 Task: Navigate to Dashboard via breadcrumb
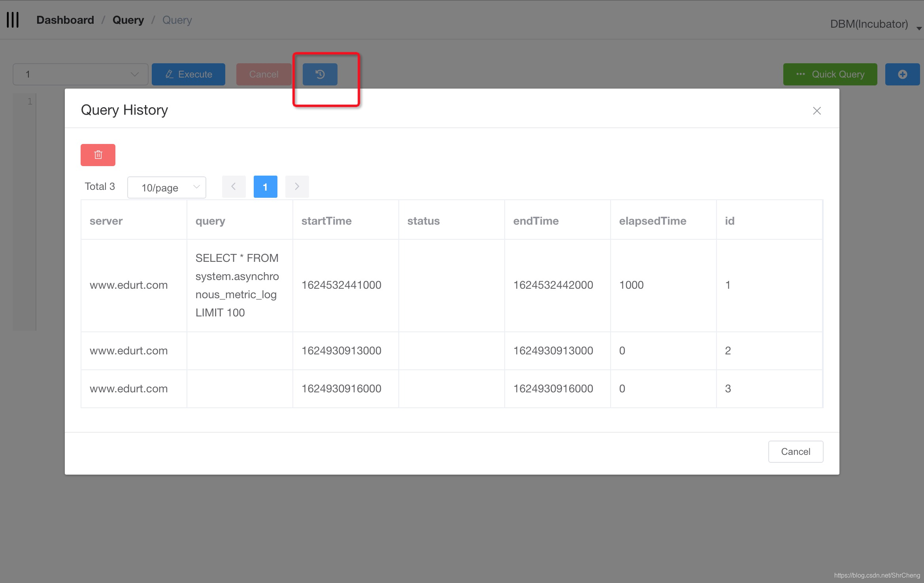pyautogui.click(x=65, y=19)
